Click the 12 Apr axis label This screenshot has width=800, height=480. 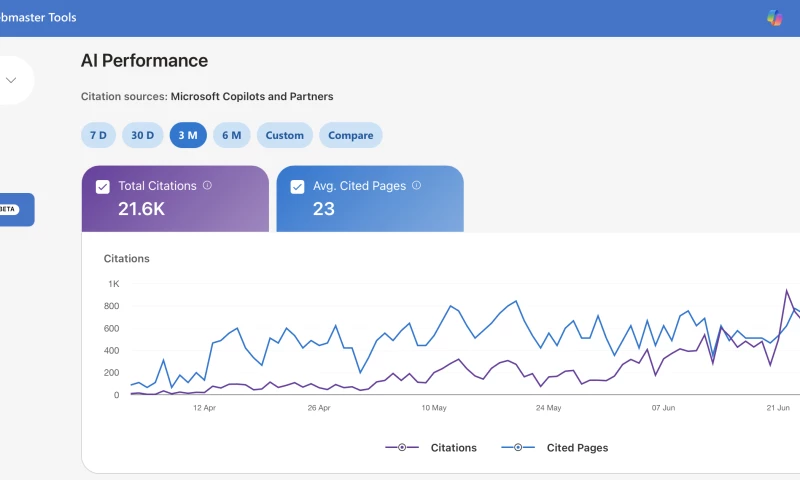point(204,408)
